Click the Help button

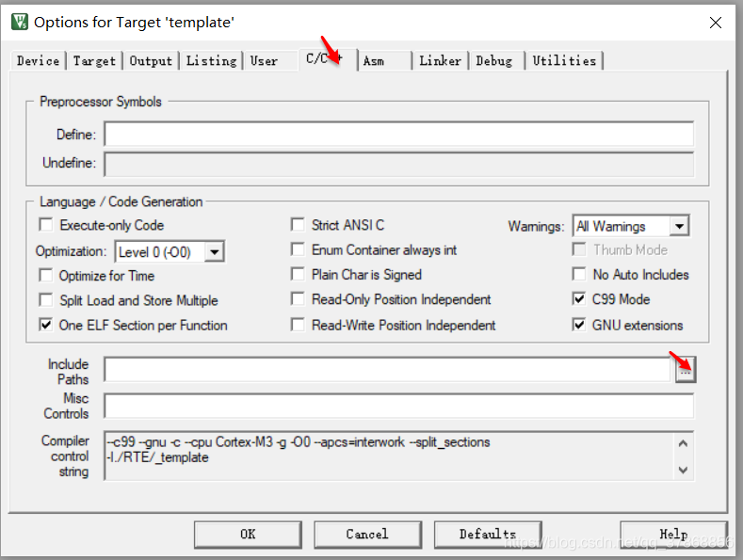point(674,535)
